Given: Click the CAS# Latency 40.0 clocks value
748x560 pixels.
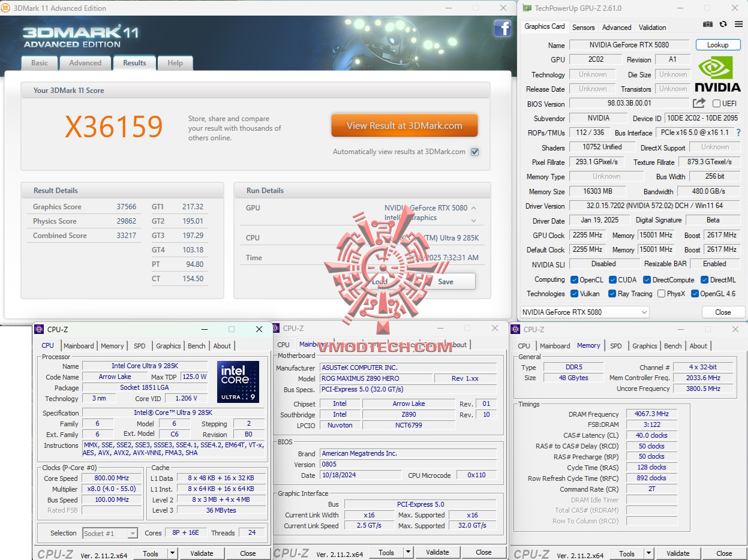Looking at the screenshot, I should point(651,435).
